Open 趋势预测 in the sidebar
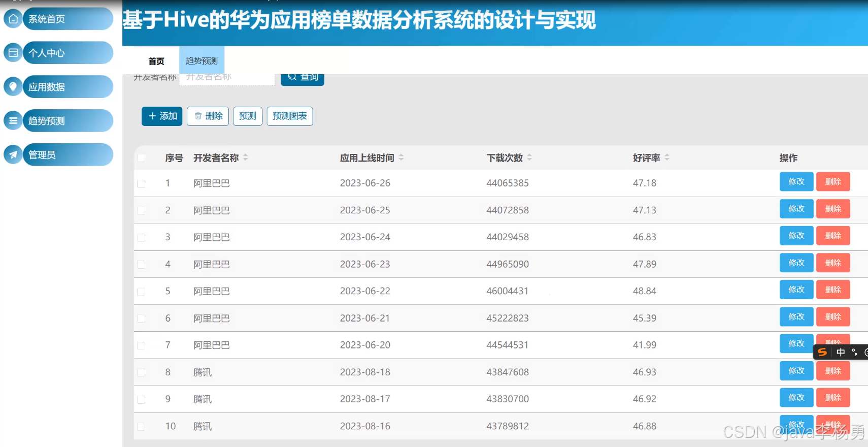The image size is (868, 447). click(x=68, y=121)
